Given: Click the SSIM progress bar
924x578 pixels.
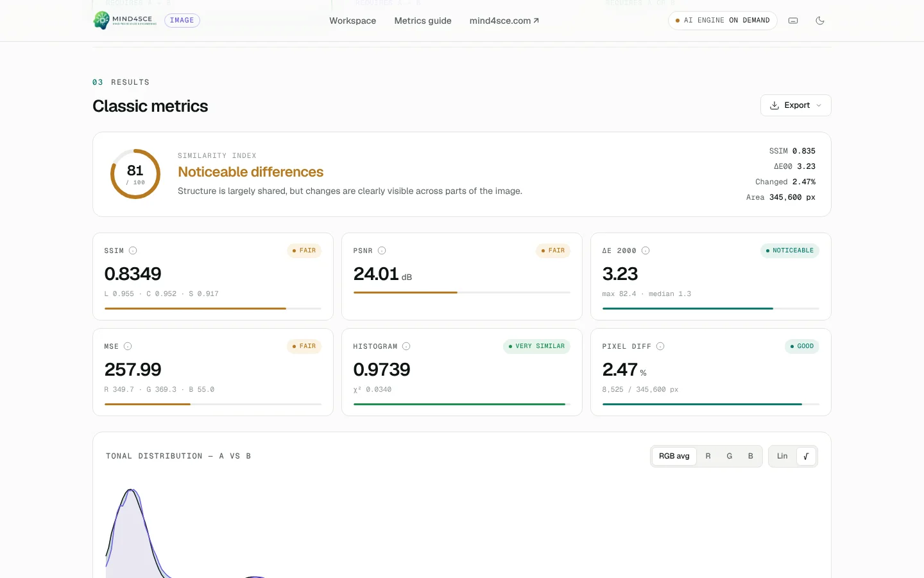Looking at the screenshot, I should (213, 308).
